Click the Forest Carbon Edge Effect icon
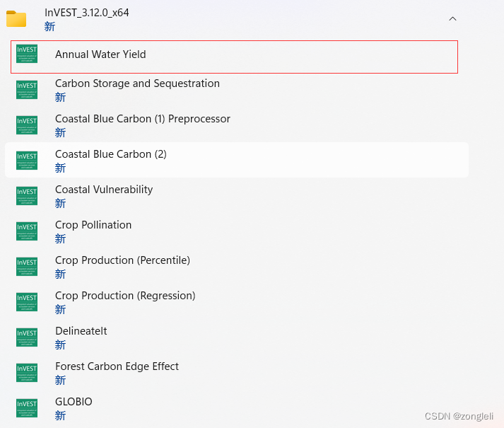Image resolution: width=504 pixels, height=428 pixels. [27, 373]
